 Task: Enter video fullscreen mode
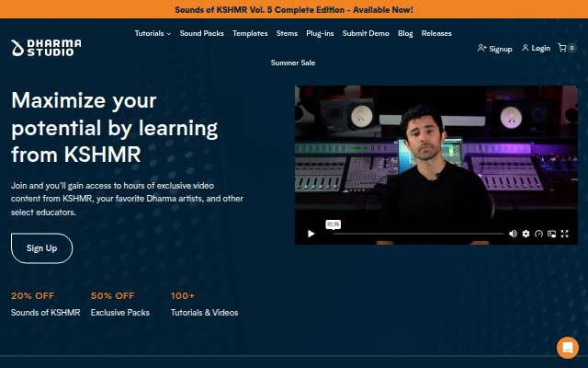click(564, 234)
